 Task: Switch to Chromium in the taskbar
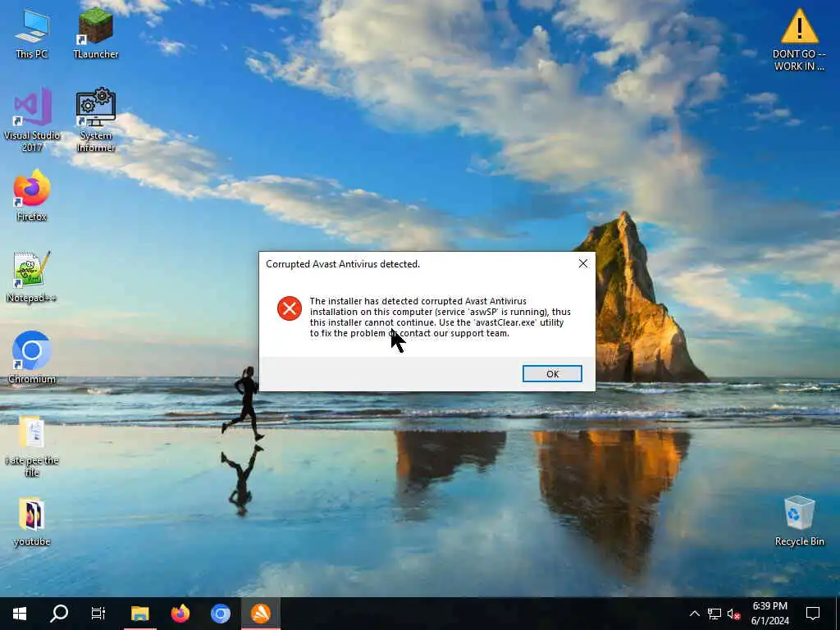[220, 614]
